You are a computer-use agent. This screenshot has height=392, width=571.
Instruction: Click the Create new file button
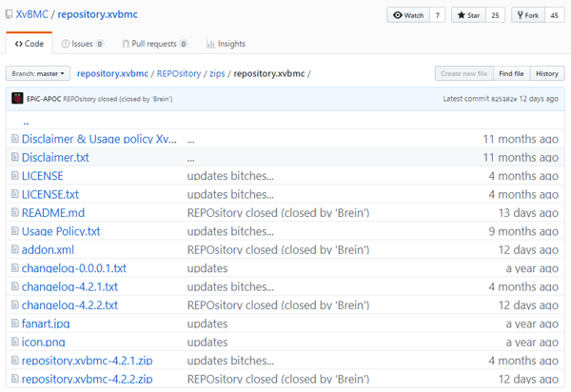click(464, 73)
